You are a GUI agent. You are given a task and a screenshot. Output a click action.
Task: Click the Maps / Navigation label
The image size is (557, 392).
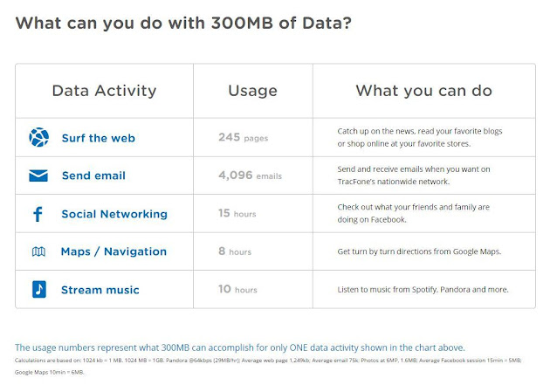(x=113, y=251)
